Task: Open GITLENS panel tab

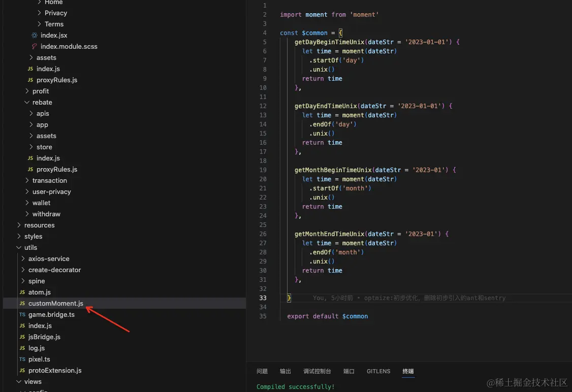Action: point(378,371)
